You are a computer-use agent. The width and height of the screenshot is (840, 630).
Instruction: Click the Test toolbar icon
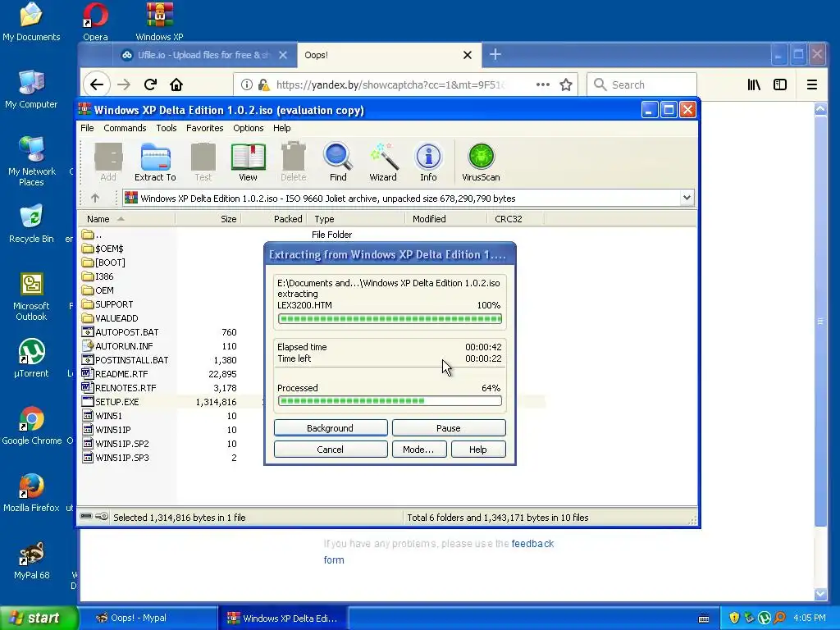203,162
